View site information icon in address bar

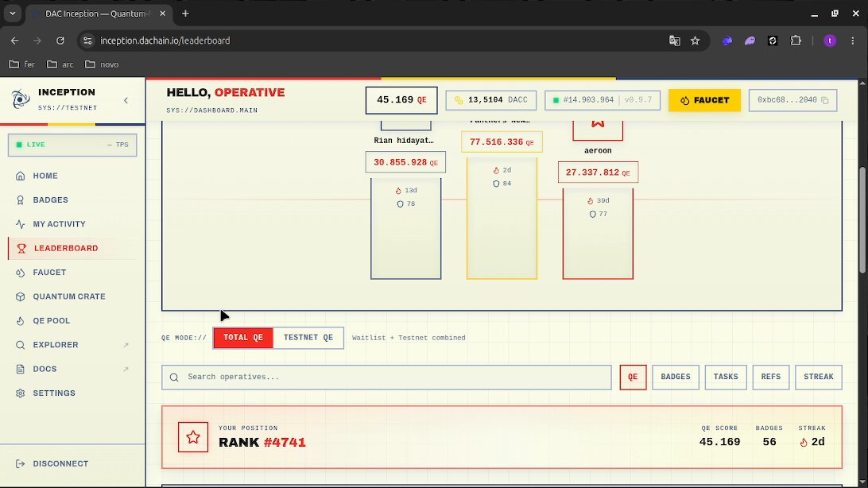(x=87, y=41)
